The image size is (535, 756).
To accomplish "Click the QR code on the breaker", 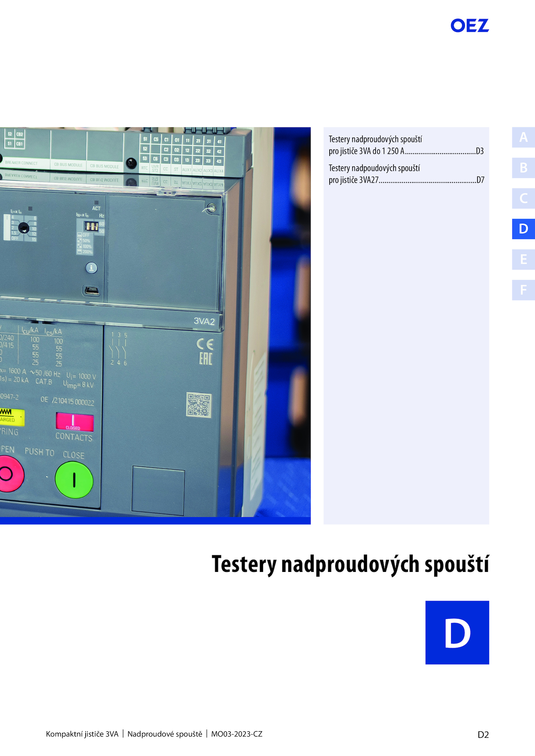I will click(x=199, y=405).
